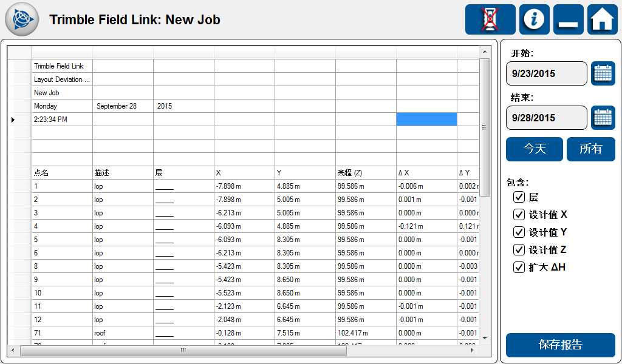Click the vertical scrollbar up arrow

click(x=485, y=52)
